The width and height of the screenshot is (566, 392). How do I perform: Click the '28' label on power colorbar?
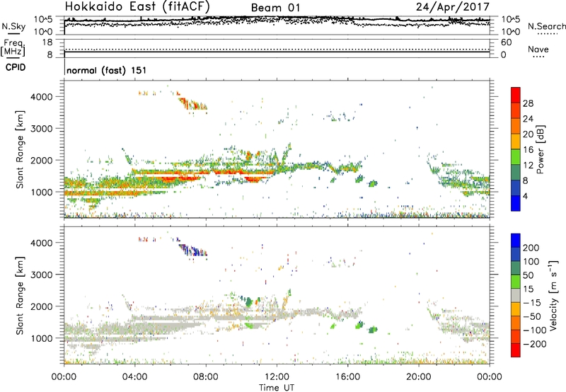(x=528, y=103)
